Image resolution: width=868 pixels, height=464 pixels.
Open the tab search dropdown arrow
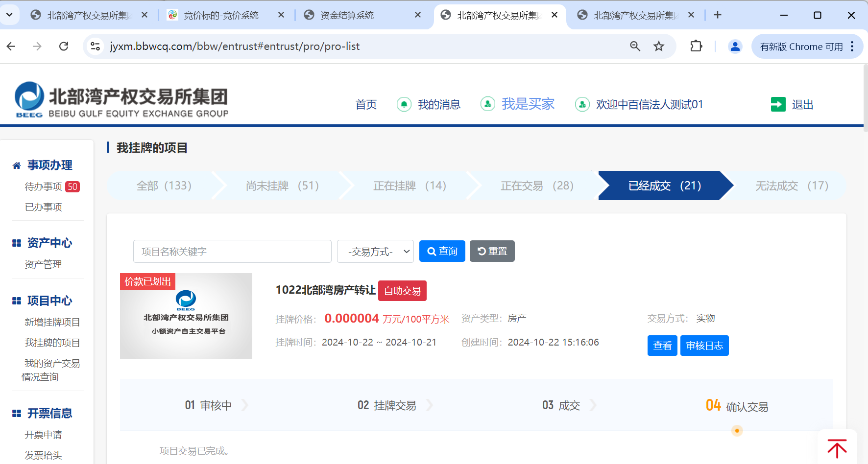coord(9,15)
